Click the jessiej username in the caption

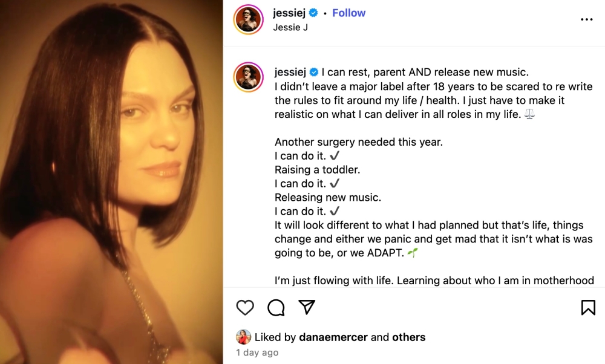pos(290,73)
